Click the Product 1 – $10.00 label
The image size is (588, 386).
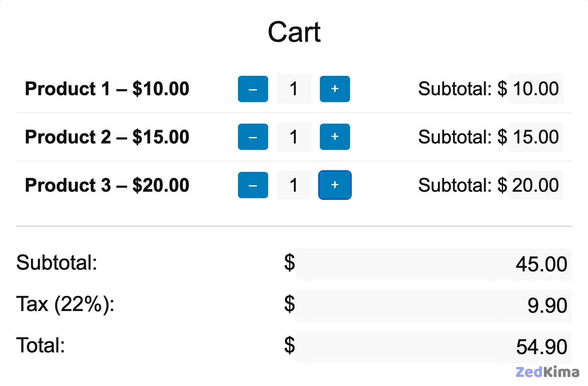click(107, 89)
